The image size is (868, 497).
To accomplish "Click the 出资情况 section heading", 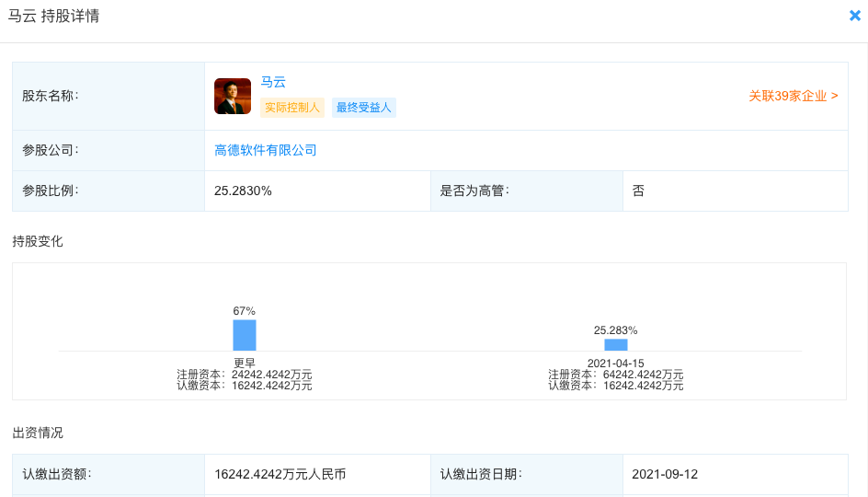I will (38, 433).
